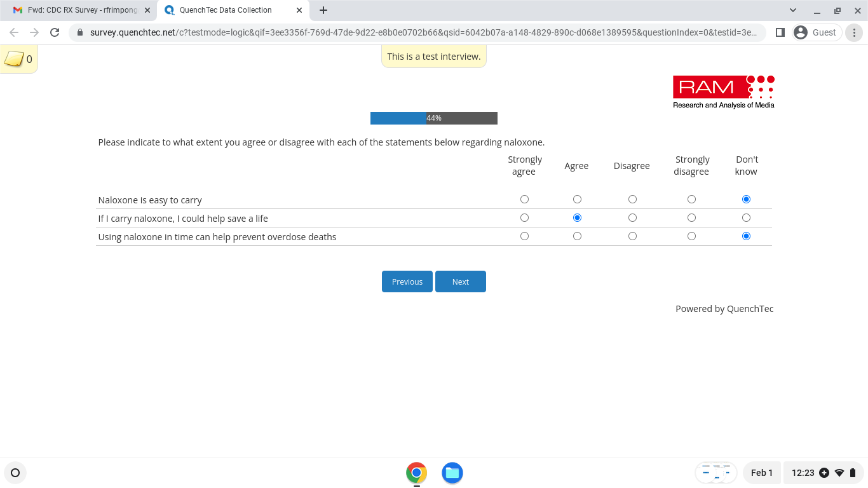This screenshot has height=488, width=868.
Task: Select Disagree for help save a life
Action: (x=632, y=218)
